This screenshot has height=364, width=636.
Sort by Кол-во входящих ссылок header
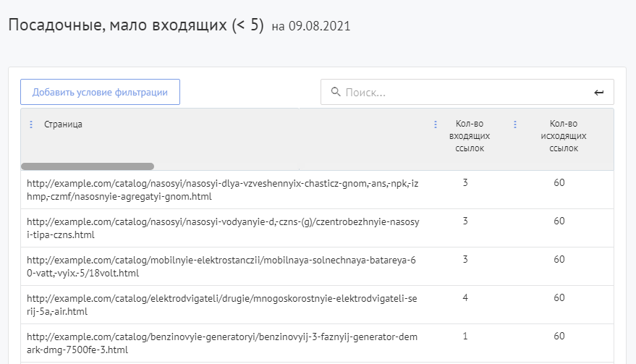click(x=470, y=136)
